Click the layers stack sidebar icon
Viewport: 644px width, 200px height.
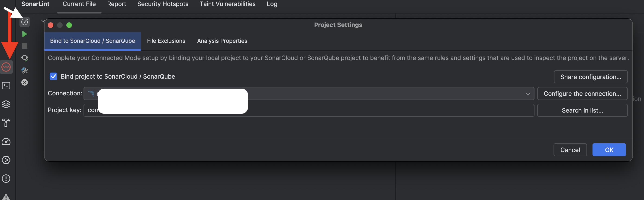tap(6, 104)
